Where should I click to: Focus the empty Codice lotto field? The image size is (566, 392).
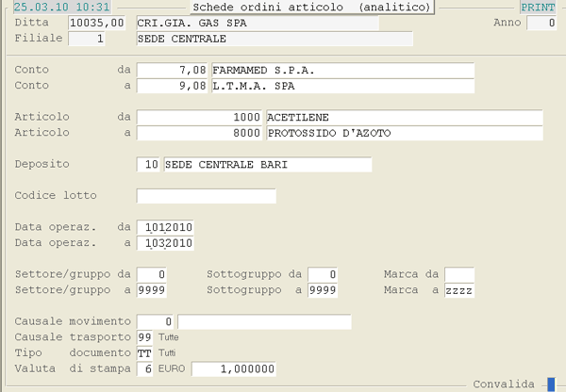[206, 196]
